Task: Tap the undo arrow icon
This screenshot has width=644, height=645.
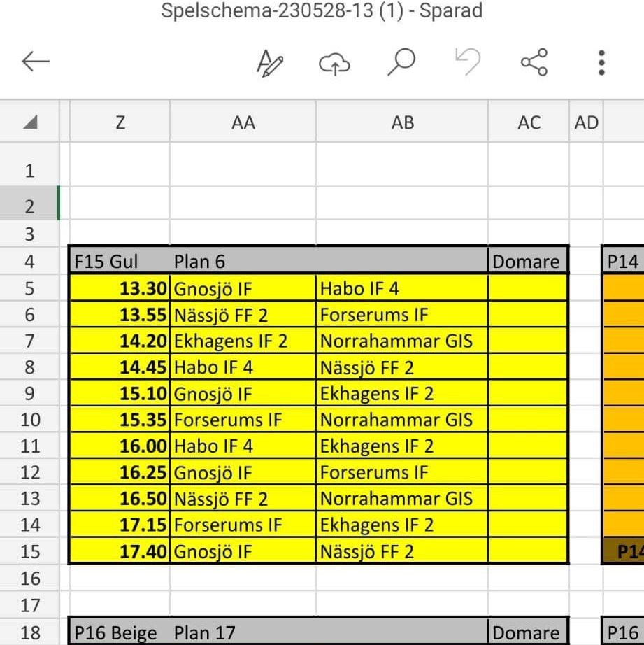Action: click(467, 62)
